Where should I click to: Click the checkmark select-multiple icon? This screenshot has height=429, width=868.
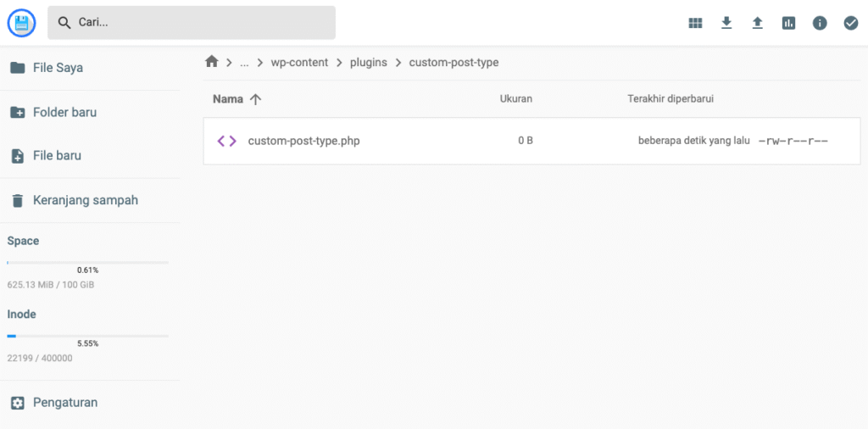(x=851, y=23)
